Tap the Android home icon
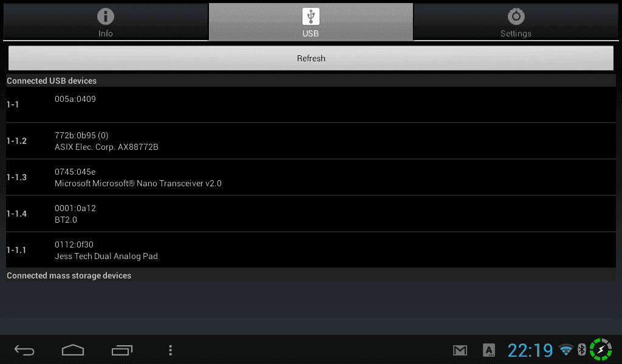The height and width of the screenshot is (364, 622). tap(73, 350)
